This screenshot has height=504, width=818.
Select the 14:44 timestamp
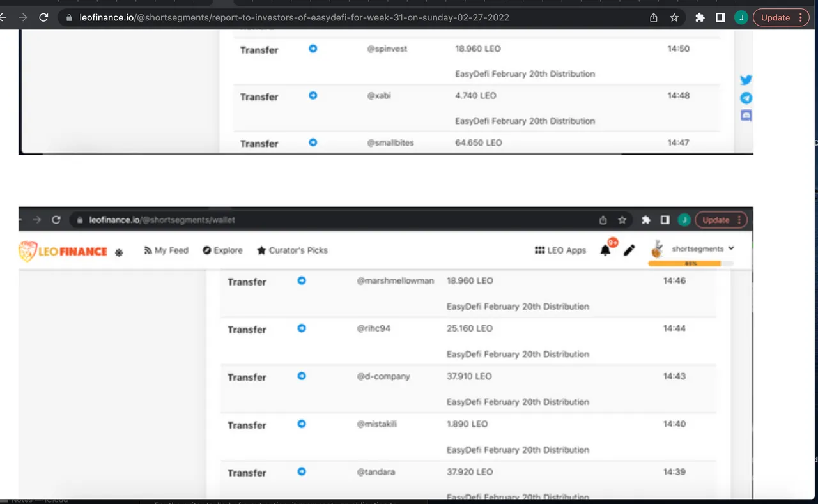point(674,328)
